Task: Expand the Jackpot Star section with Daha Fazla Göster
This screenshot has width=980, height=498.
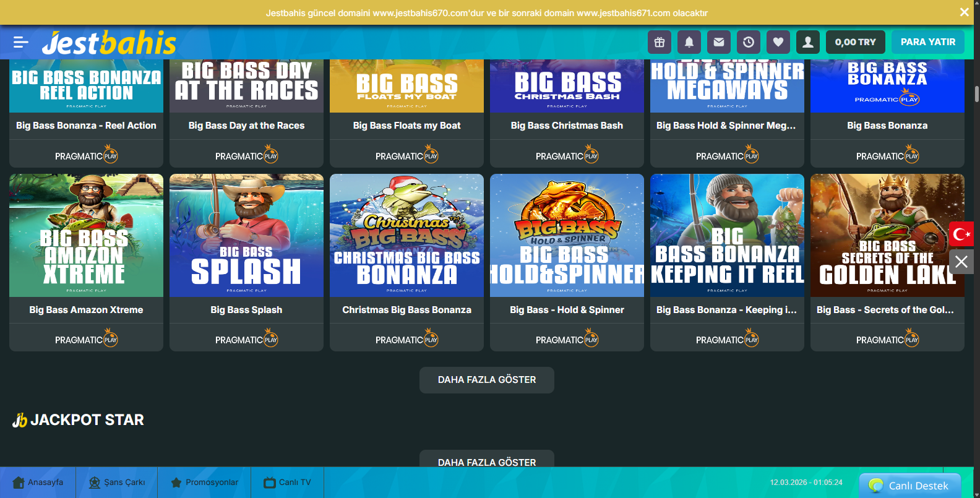Action: (x=487, y=460)
